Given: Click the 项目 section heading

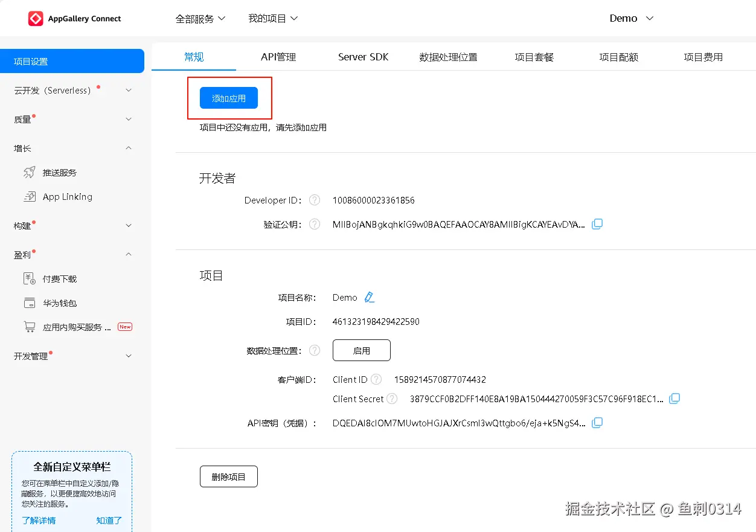Looking at the screenshot, I should [x=211, y=275].
